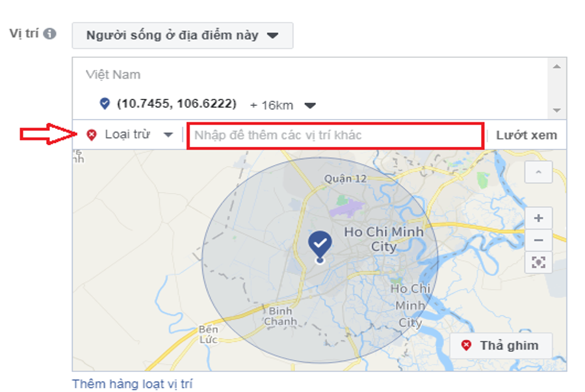Open the "Người sống ở địa điểm này" dropdown
Image resolution: width=585 pixels, height=392 pixels.
pyautogui.click(x=183, y=36)
